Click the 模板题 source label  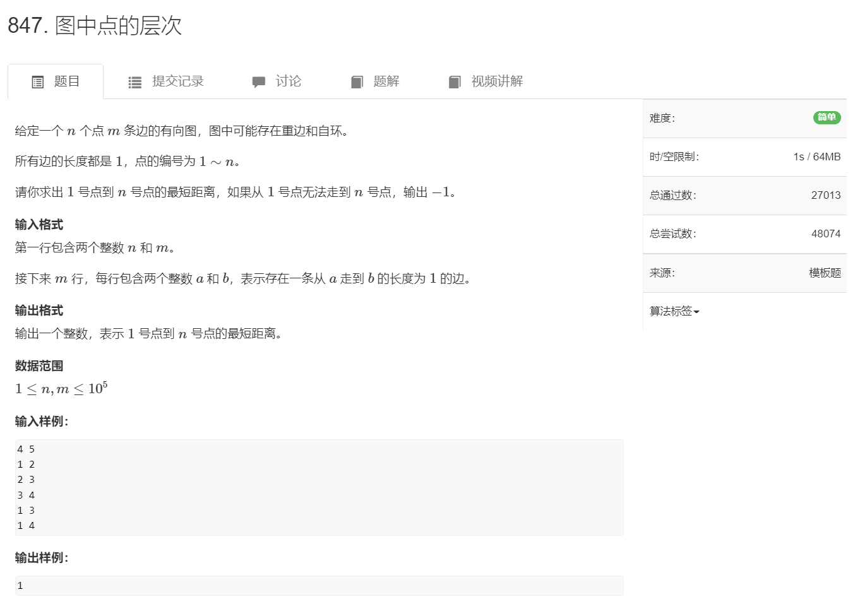[825, 273]
